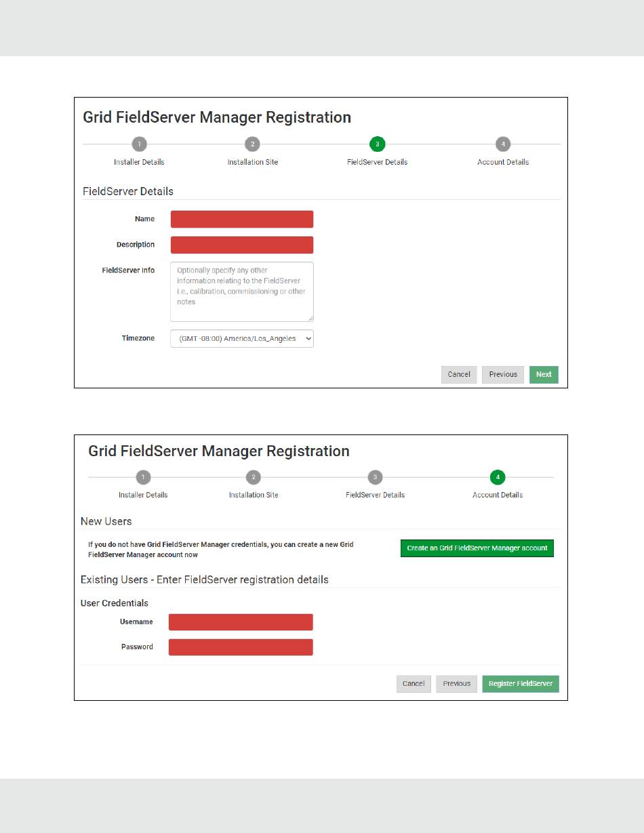
Task: Click step 1 circle in FieldServer Details wizard
Action: (x=139, y=144)
